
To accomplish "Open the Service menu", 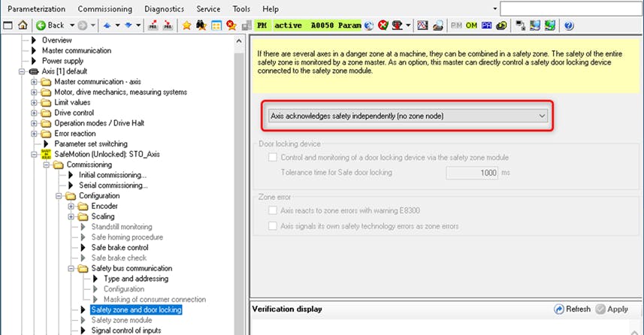I will [208, 8].
